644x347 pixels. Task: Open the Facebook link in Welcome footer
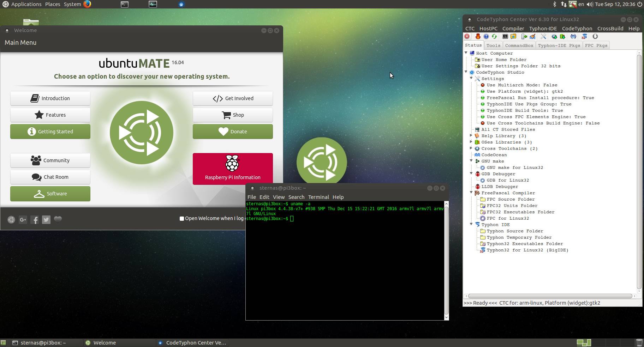click(35, 220)
